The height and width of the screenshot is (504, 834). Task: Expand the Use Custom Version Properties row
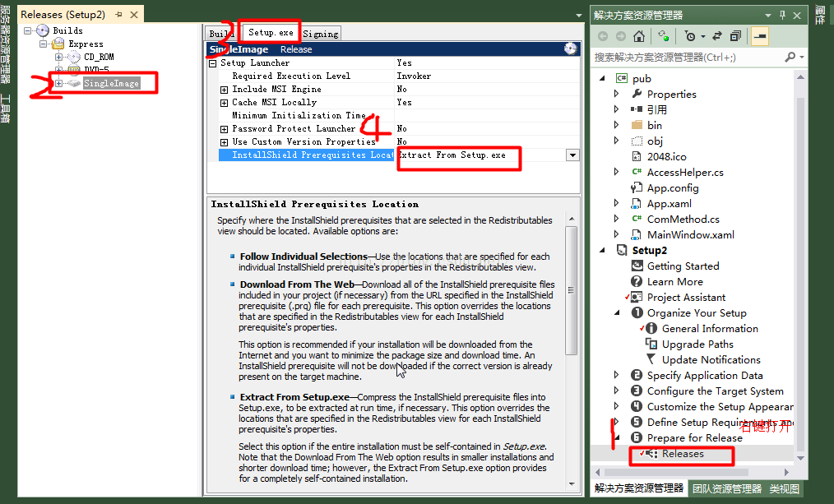[x=225, y=142]
